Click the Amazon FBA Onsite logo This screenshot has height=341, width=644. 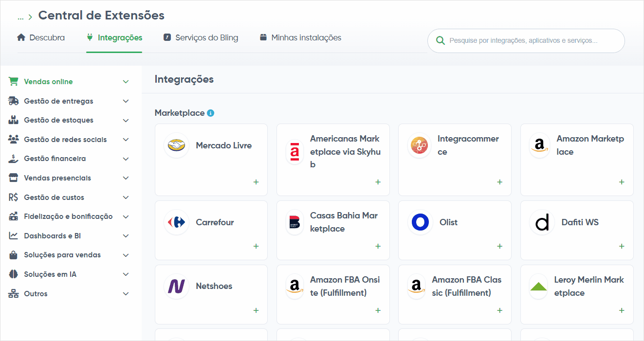pyautogui.click(x=294, y=286)
